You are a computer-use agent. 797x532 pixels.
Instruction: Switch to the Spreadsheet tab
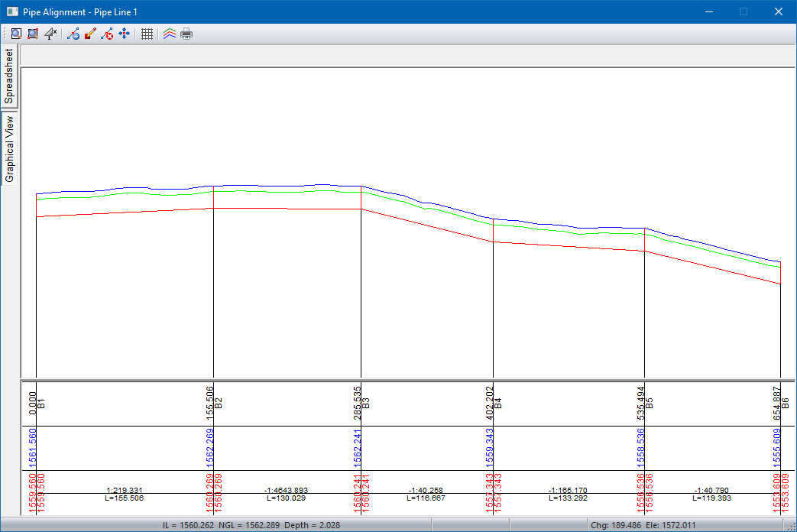(x=9, y=76)
